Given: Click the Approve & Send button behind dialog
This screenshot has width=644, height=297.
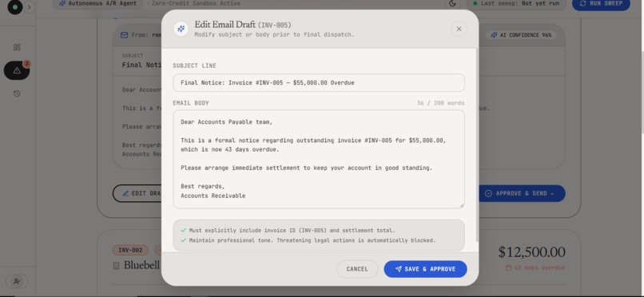Looking at the screenshot, I should (x=522, y=194).
